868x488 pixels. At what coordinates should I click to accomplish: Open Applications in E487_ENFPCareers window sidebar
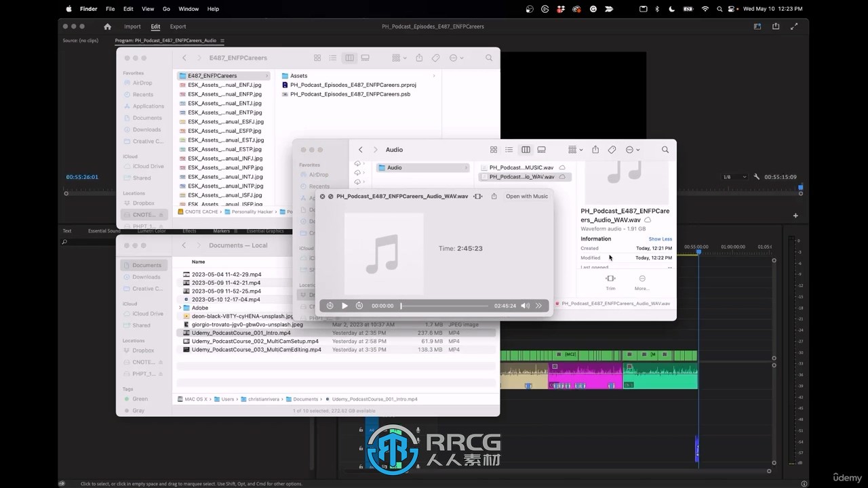tap(149, 106)
